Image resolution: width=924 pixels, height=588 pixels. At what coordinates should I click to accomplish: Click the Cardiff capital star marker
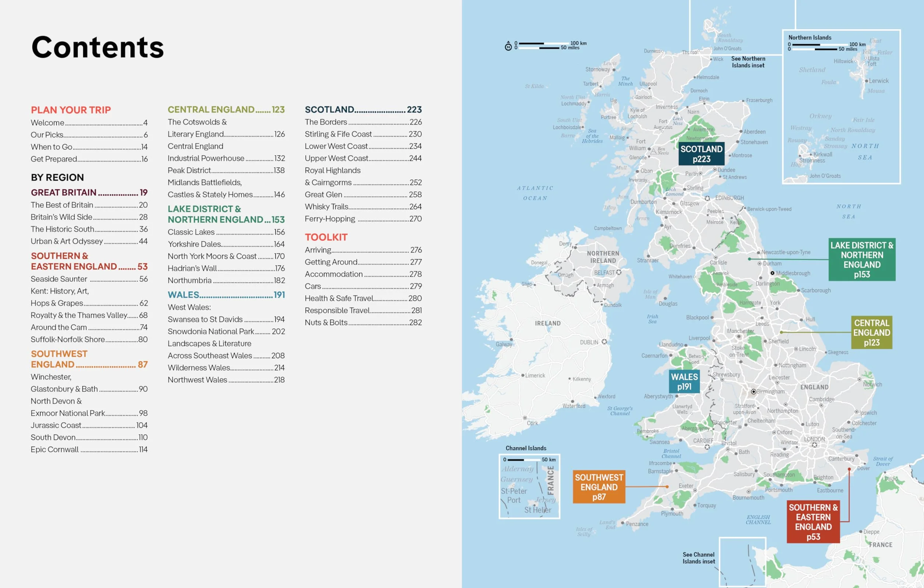(707, 447)
